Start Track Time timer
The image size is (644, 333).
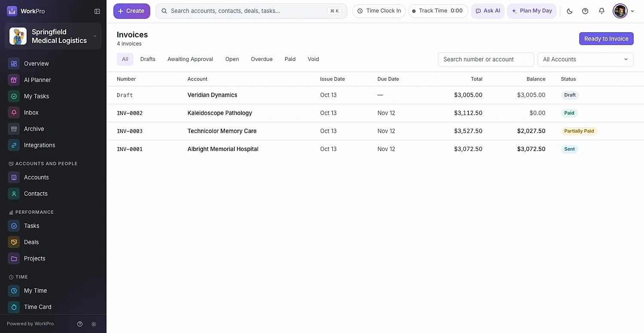438,11
